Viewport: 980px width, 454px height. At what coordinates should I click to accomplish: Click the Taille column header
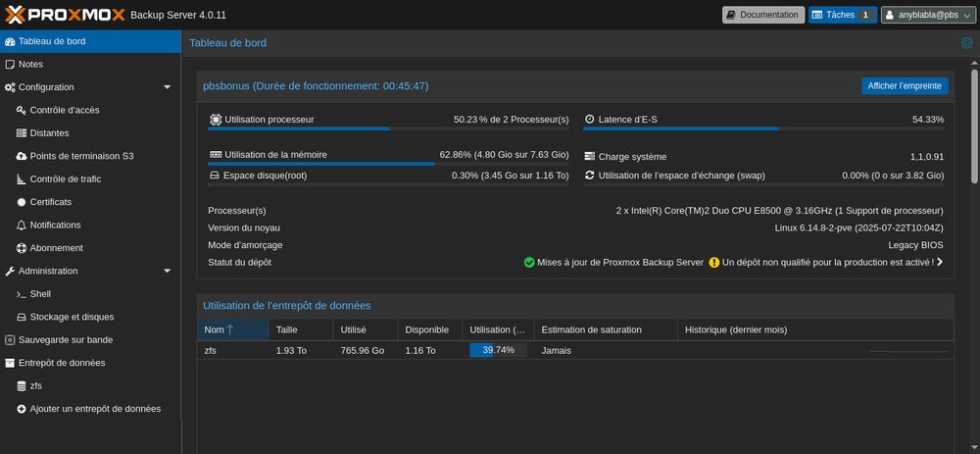tap(301, 329)
